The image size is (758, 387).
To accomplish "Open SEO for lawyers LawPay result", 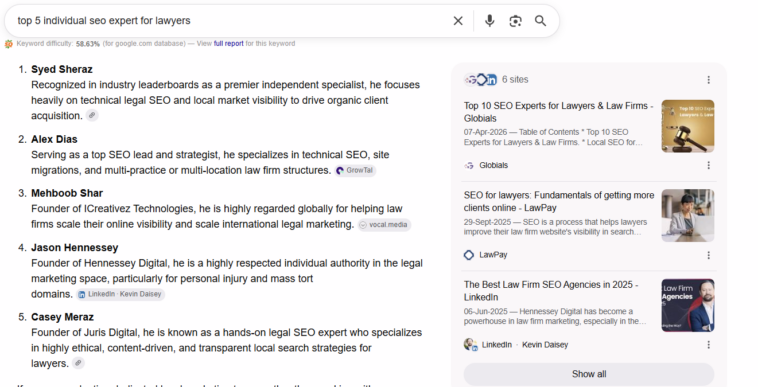I will tap(559, 201).
